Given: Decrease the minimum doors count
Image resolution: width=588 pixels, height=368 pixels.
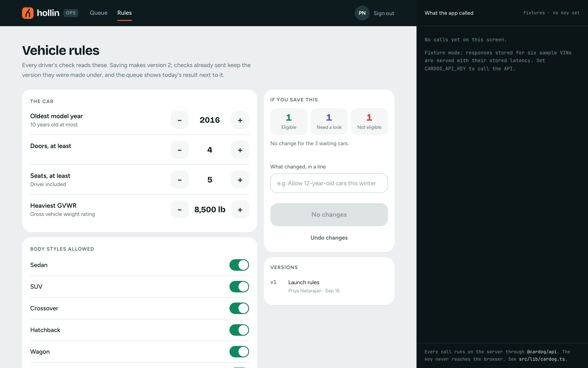Looking at the screenshot, I should (x=179, y=150).
